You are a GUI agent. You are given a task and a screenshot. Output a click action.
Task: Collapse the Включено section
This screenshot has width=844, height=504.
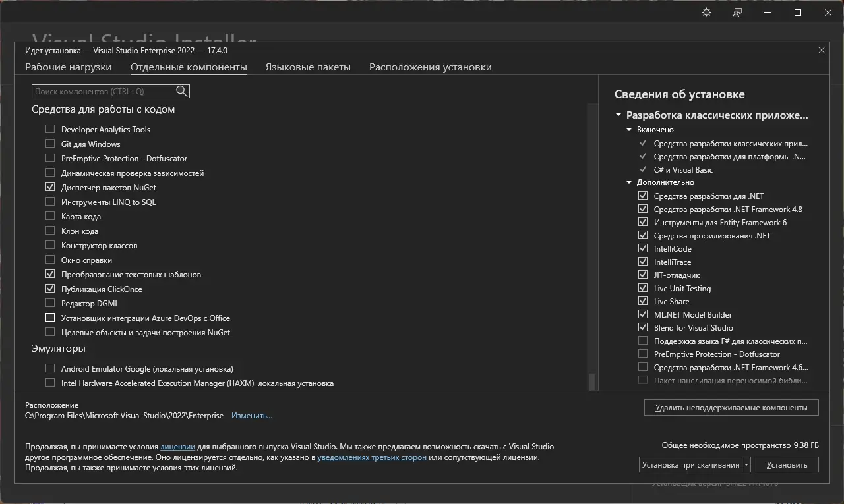(x=630, y=130)
